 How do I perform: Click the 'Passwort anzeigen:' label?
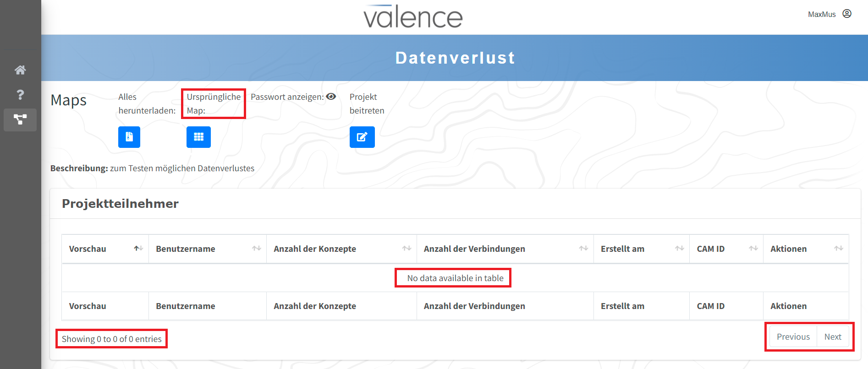287,97
